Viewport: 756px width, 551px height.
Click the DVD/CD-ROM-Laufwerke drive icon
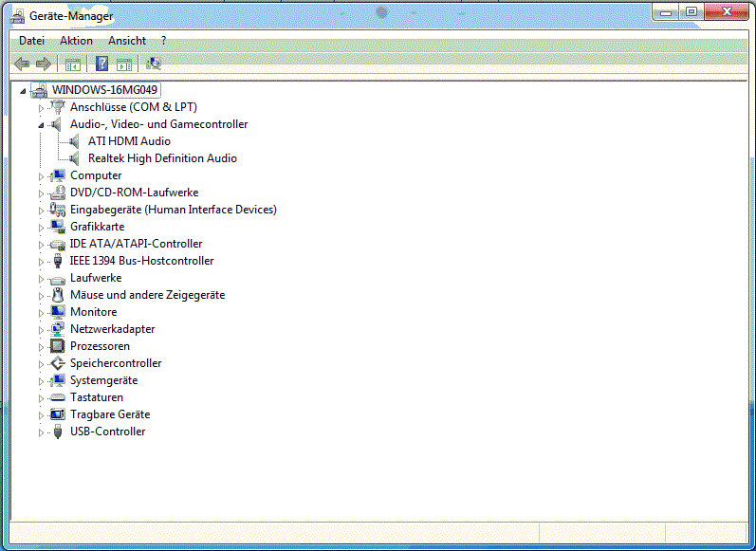click(58, 193)
